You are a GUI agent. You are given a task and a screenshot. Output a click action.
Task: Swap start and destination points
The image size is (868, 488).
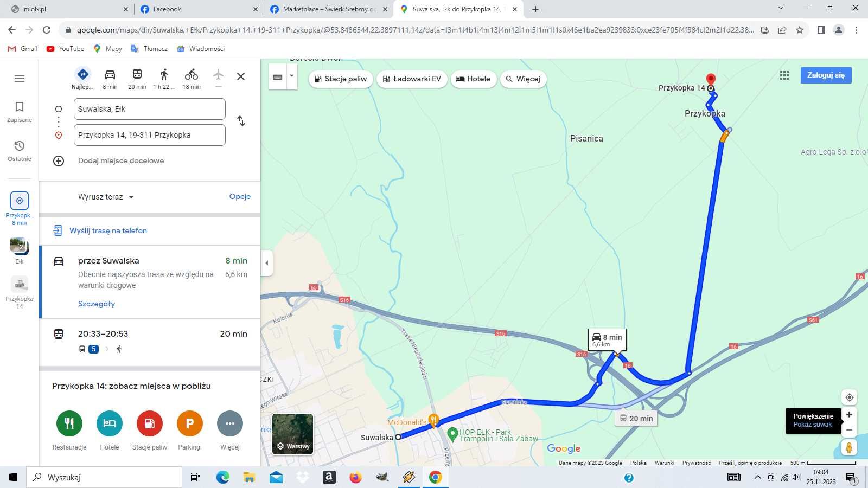pyautogui.click(x=241, y=121)
